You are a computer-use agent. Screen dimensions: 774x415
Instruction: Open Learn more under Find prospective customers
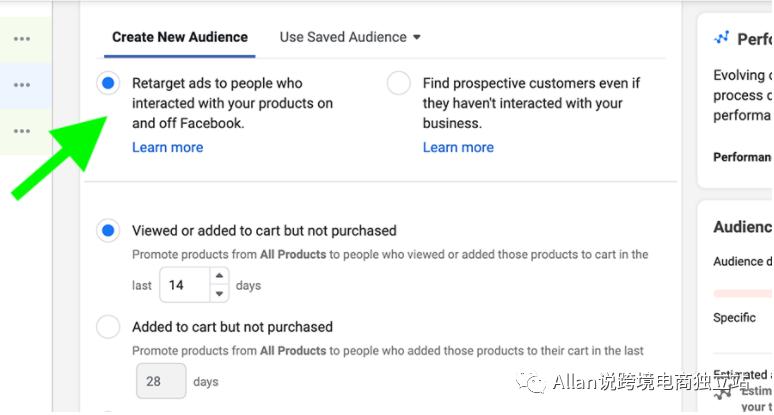point(458,147)
